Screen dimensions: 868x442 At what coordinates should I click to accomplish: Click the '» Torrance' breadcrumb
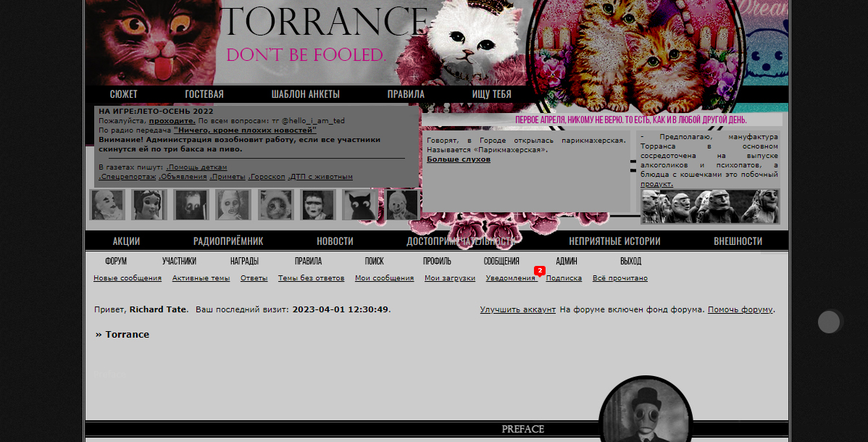click(122, 335)
